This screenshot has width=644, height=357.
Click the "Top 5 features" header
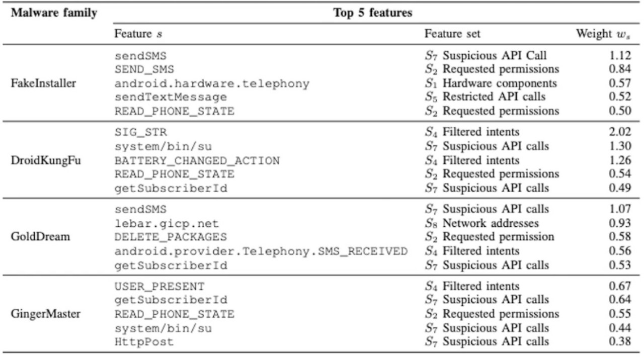pyautogui.click(x=373, y=13)
